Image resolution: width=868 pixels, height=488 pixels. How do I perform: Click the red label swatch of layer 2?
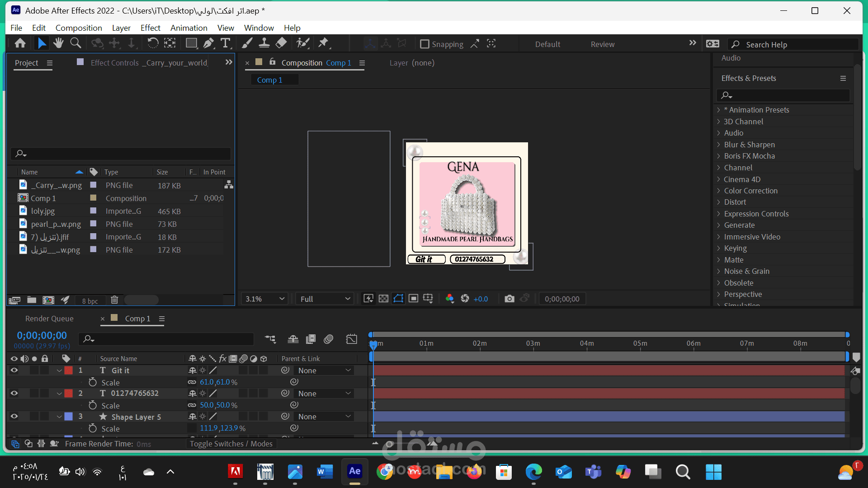[x=69, y=394]
